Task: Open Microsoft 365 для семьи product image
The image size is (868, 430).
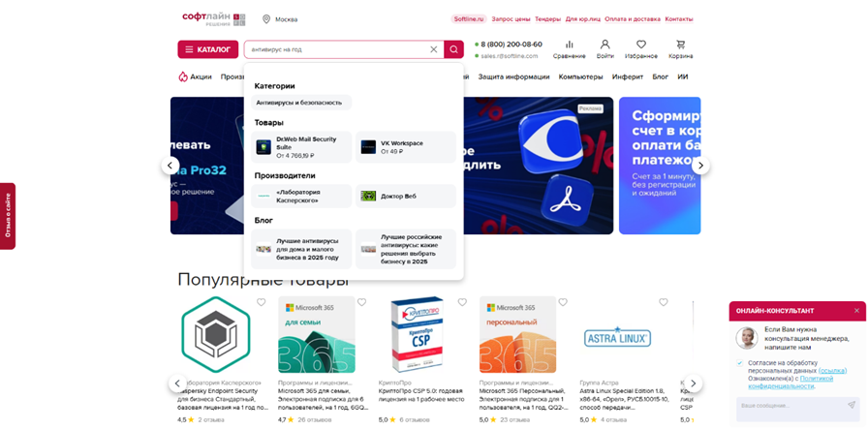Action: [317, 335]
